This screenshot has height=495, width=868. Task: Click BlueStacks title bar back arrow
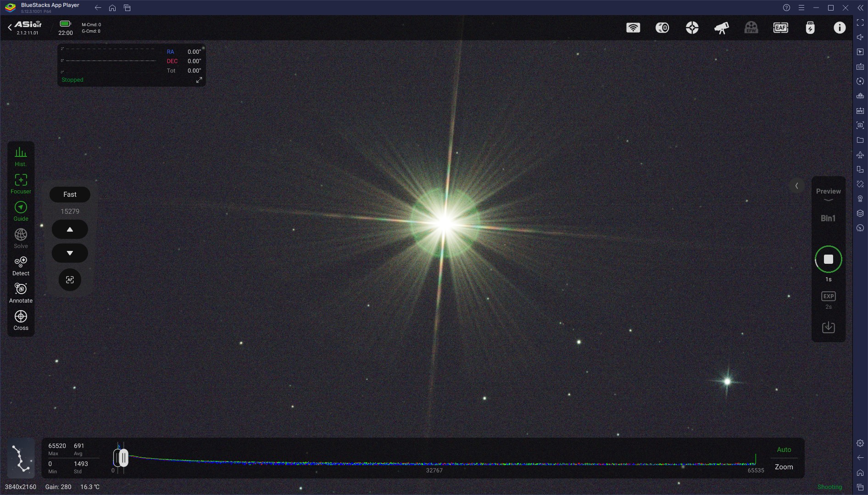(x=98, y=8)
